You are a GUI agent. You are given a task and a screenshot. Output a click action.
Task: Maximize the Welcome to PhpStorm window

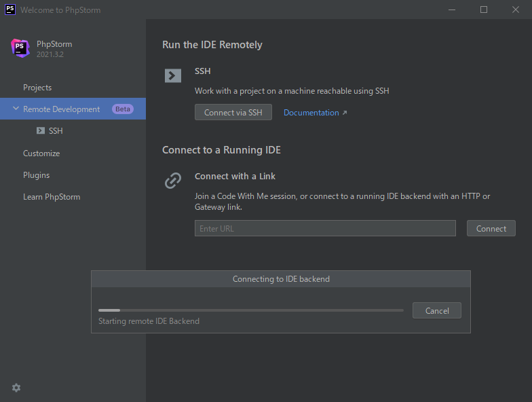pyautogui.click(x=484, y=10)
